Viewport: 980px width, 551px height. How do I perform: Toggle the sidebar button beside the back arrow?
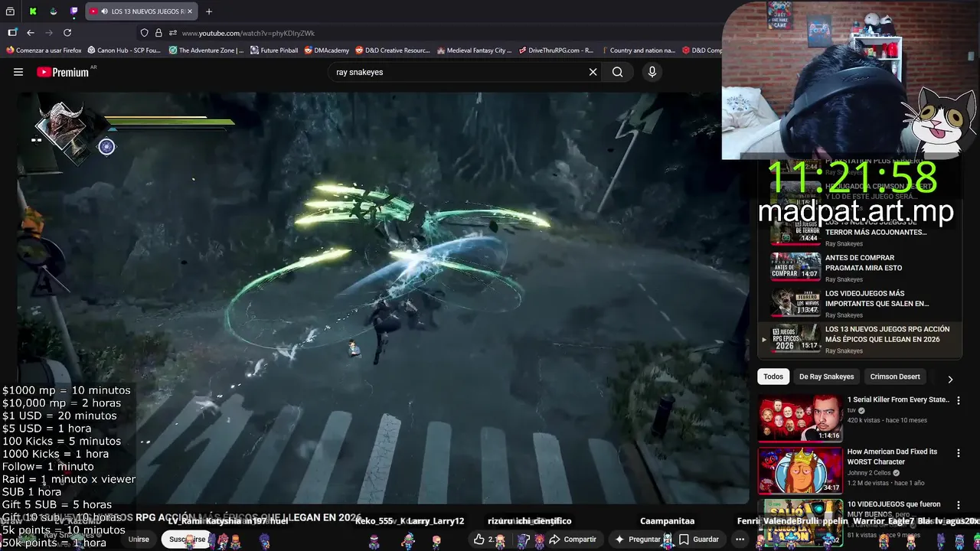tap(12, 33)
